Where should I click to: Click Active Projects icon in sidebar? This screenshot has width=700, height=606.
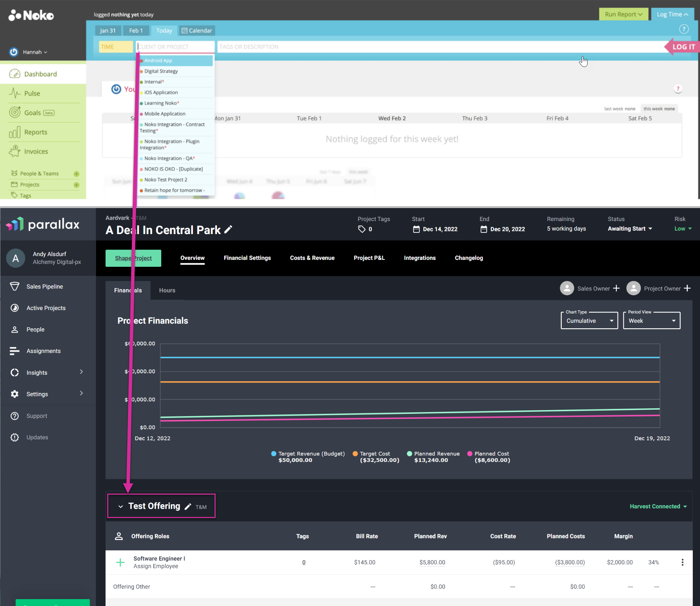(14, 308)
